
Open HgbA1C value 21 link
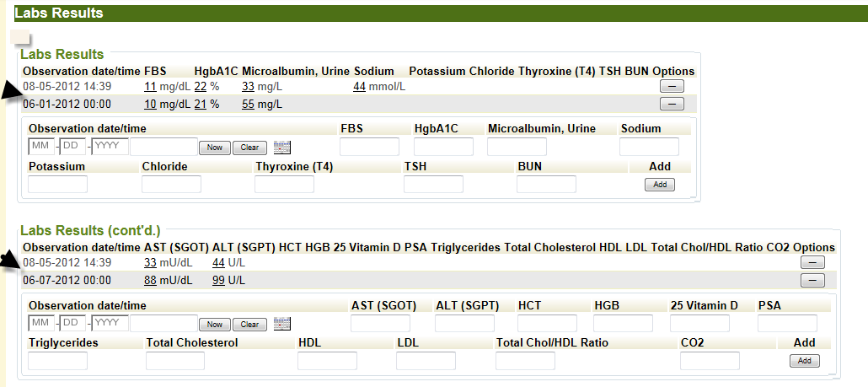[200, 104]
